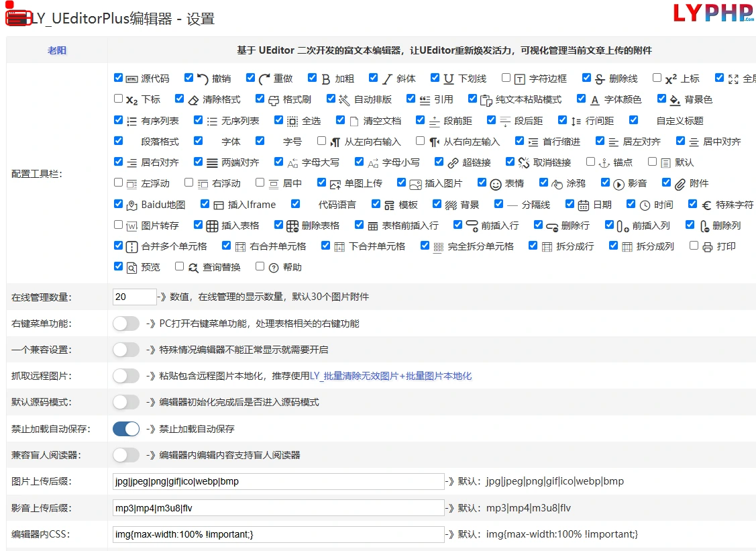Click the insert table (插入表格) icon
This screenshot has height=551, width=756.
(x=212, y=226)
